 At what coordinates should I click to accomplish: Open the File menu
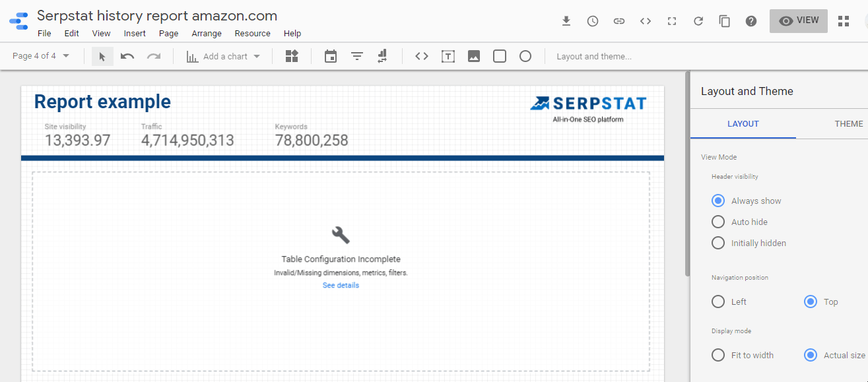(x=44, y=34)
